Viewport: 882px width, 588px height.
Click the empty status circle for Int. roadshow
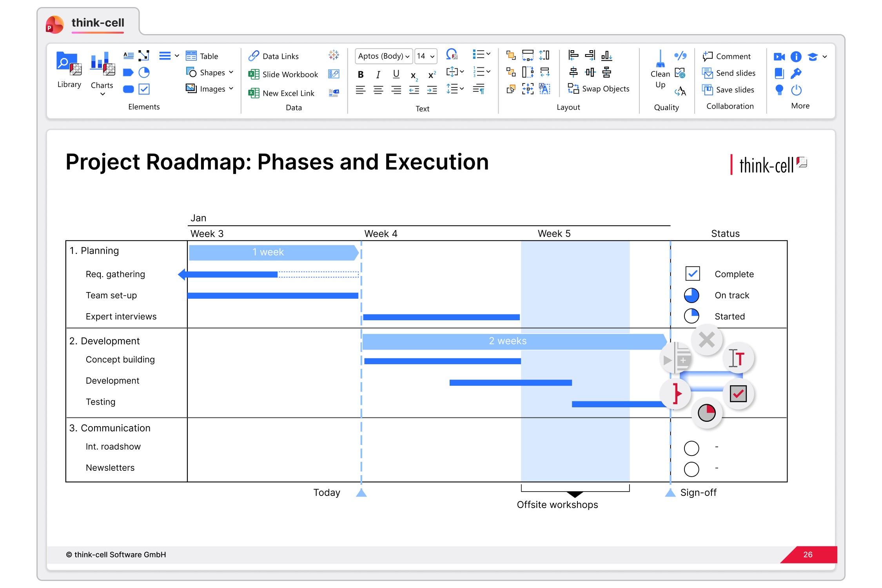pyautogui.click(x=691, y=448)
